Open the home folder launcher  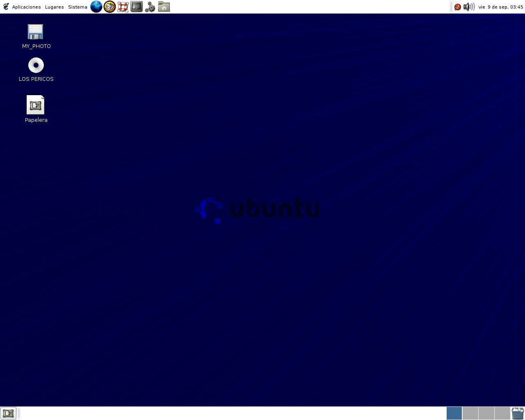click(164, 7)
